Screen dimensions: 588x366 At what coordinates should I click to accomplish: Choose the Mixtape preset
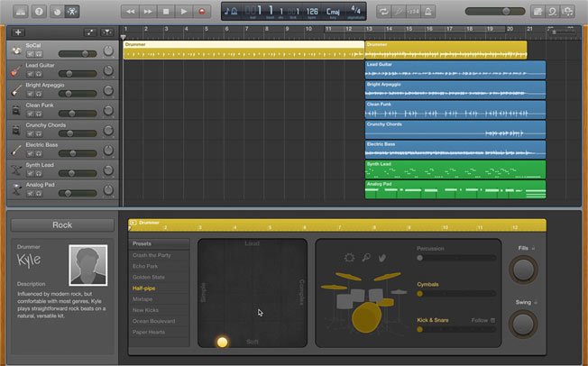[142, 299]
